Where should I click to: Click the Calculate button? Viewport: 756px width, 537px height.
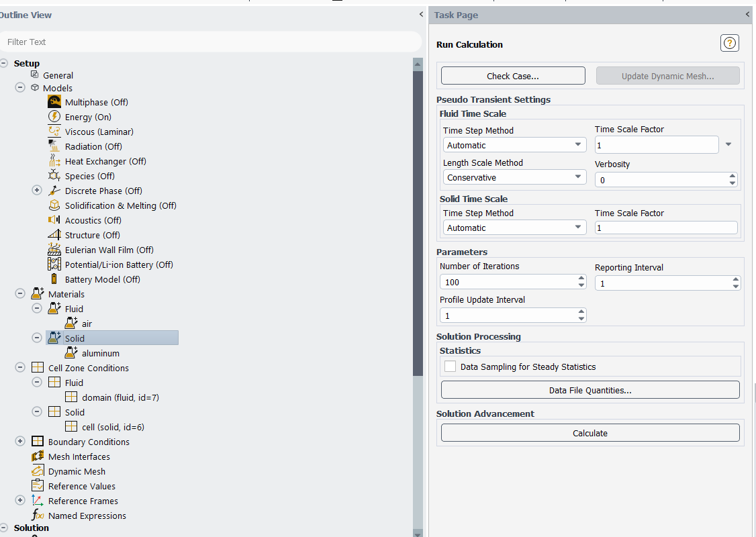590,433
